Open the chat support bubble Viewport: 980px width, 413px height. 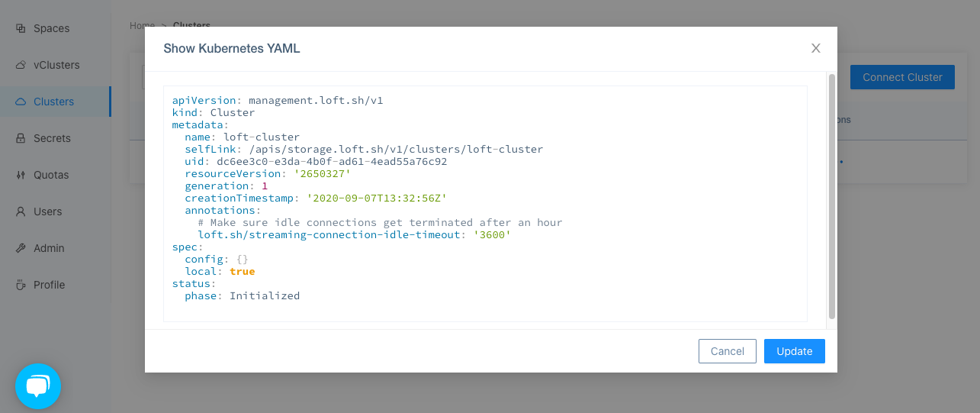[38, 386]
